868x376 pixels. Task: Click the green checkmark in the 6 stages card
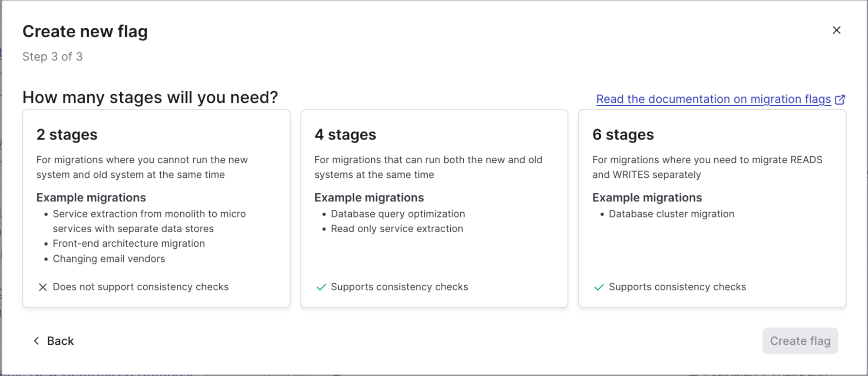coord(599,287)
